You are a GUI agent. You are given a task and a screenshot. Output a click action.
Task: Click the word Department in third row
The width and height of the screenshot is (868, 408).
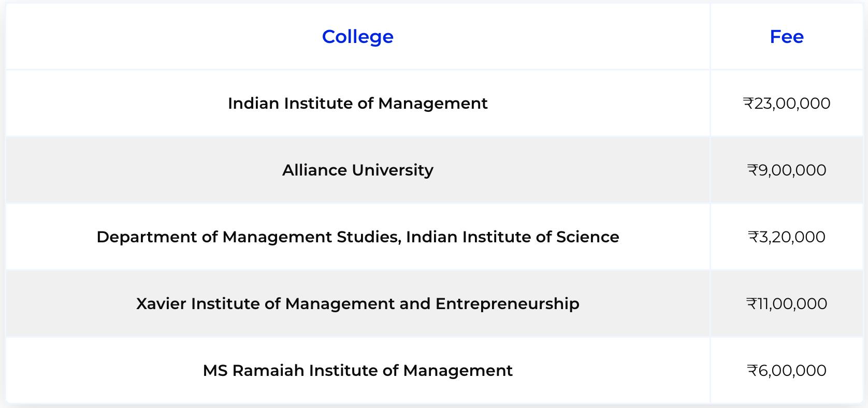click(x=147, y=237)
